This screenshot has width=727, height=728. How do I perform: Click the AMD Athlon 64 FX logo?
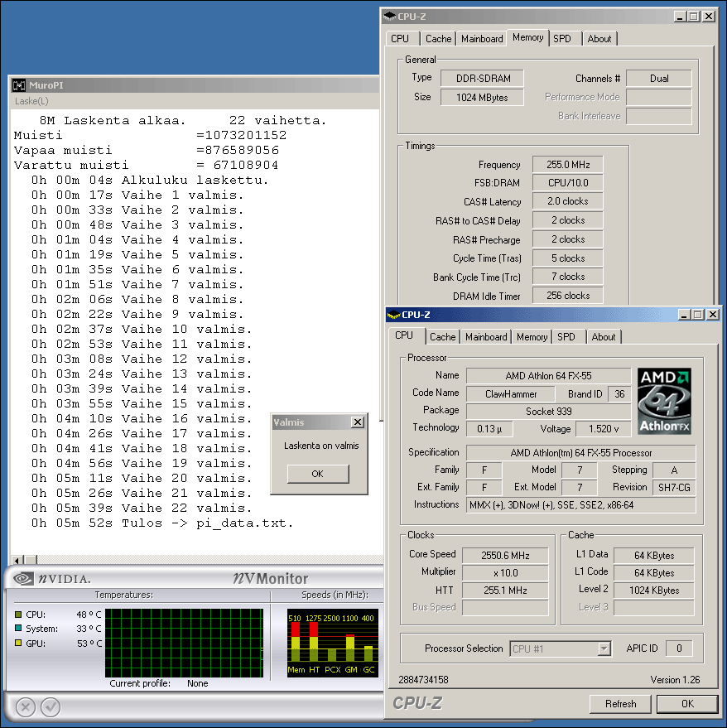pos(665,401)
